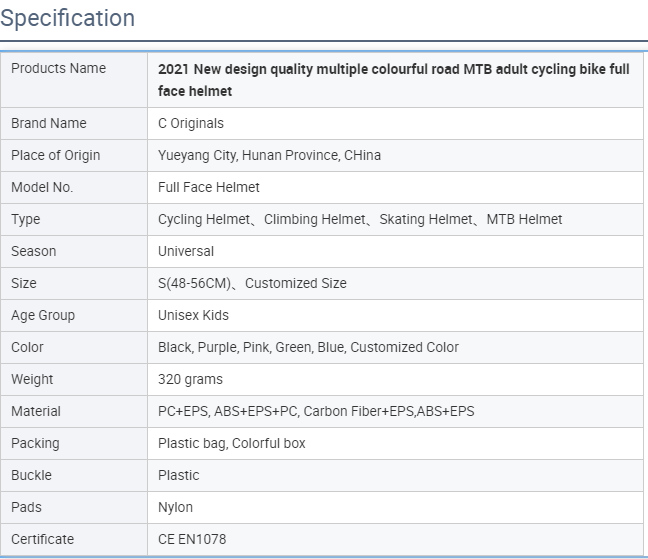Select the Type label cell

point(74,219)
